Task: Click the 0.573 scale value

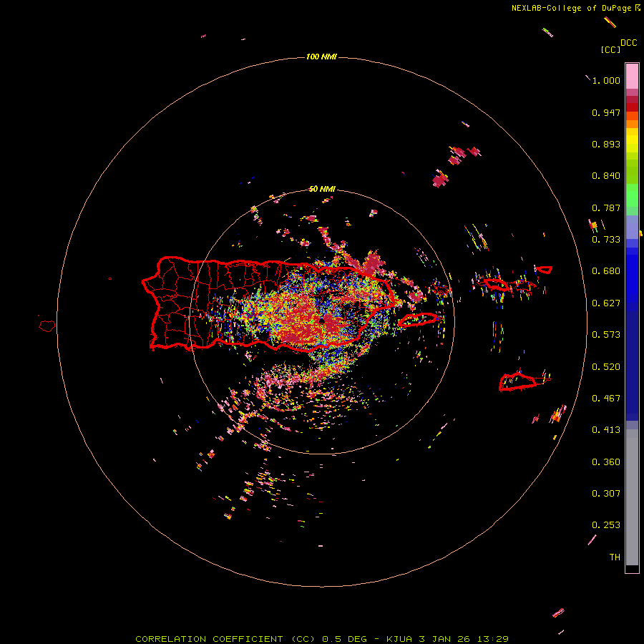Action: (x=606, y=335)
